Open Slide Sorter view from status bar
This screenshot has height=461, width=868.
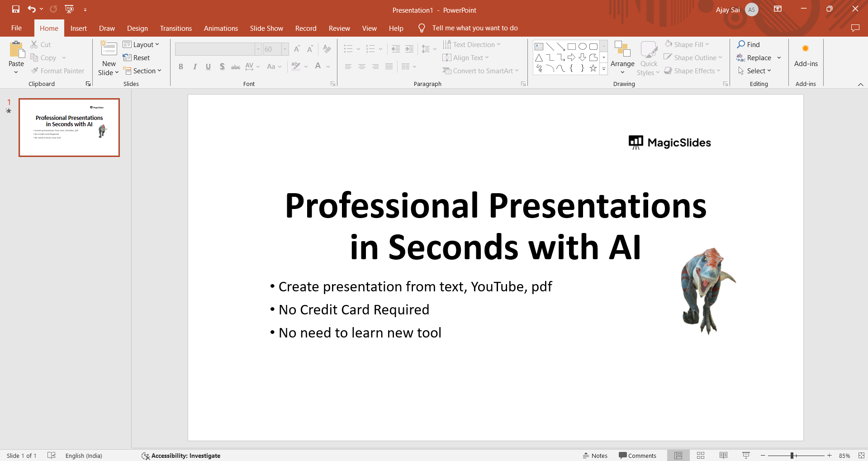(x=701, y=456)
